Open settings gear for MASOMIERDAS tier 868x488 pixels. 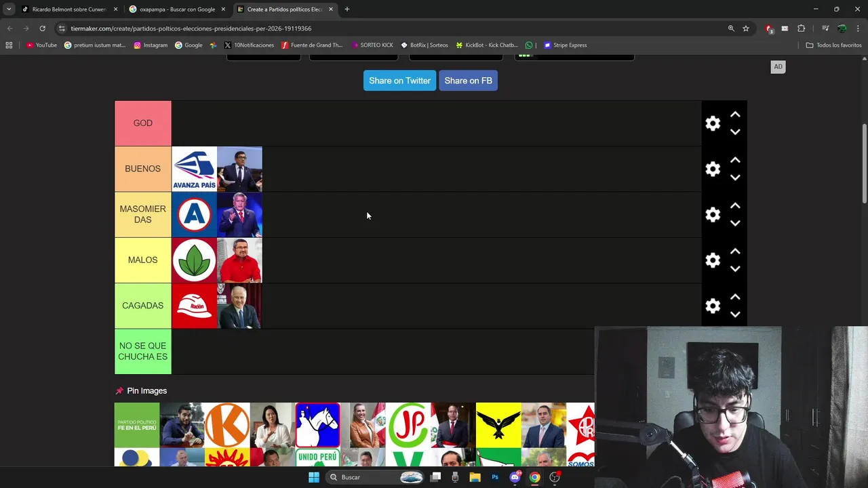pos(713,214)
